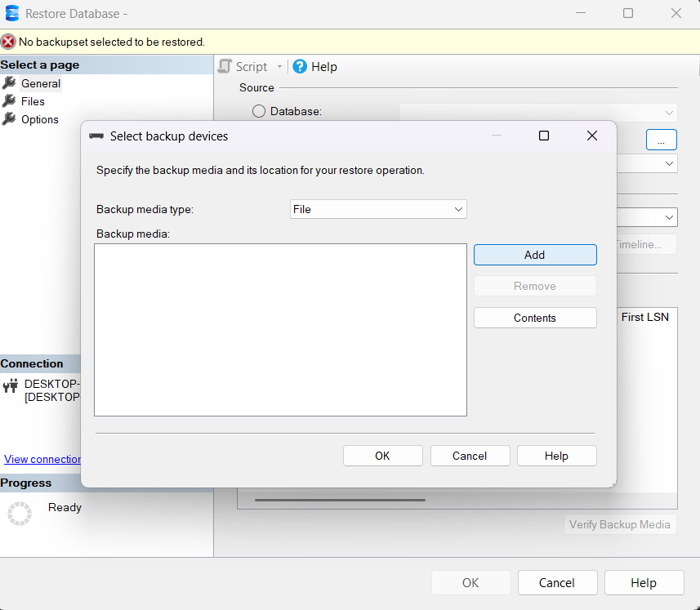
Task: Open the Files page
Action: [x=33, y=101]
